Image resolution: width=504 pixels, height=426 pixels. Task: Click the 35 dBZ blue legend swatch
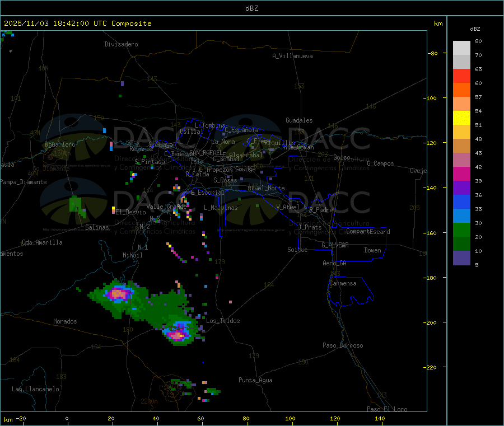coord(461,202)
